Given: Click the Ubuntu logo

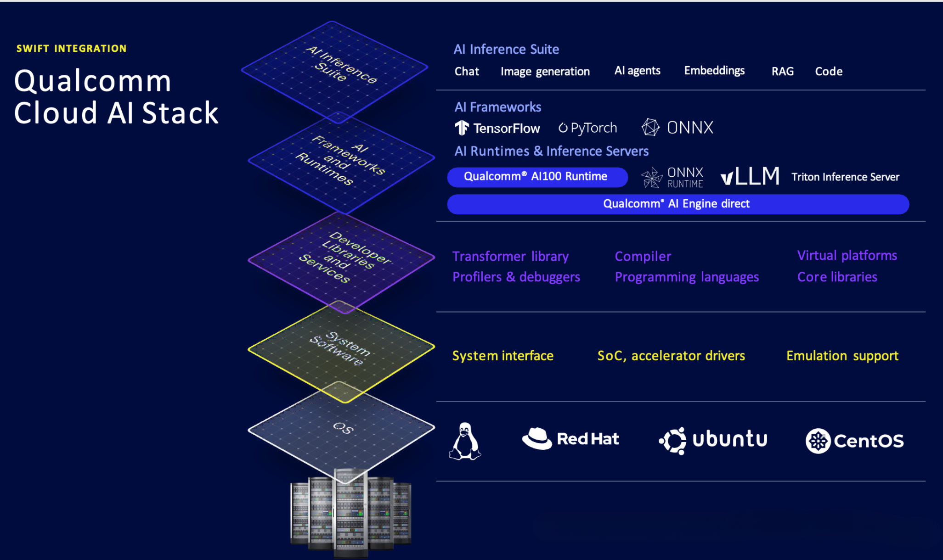Looking at the screenshot, I should [x=713, y=440].
